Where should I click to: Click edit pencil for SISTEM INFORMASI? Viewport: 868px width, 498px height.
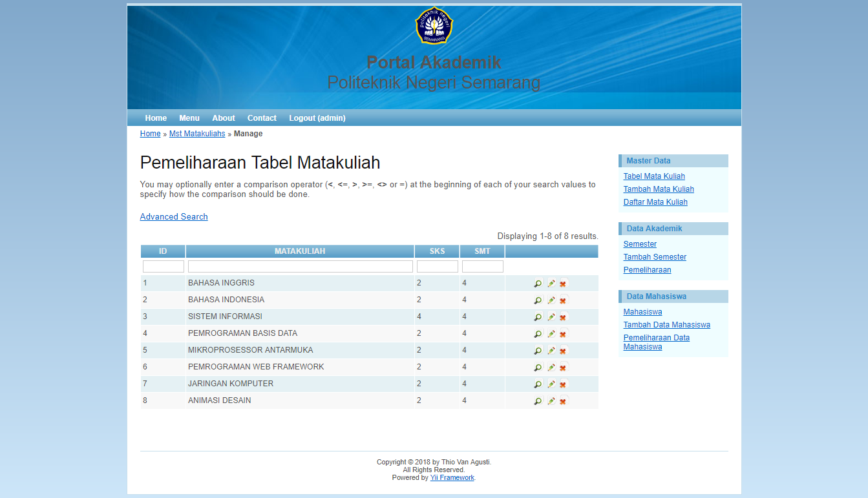pos(551,317)
